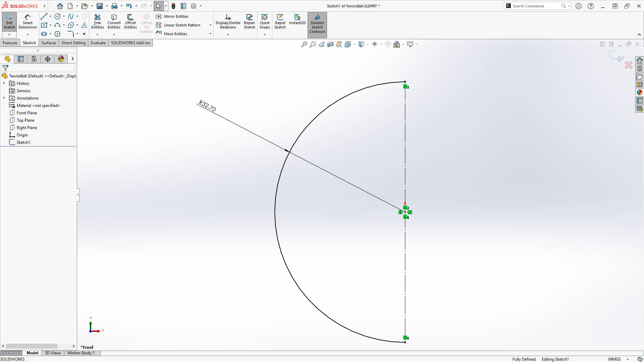This screenshot has width=644, height=362.
Task: Switch to the Features ribbon tab
Action: [x=10, y=43]
